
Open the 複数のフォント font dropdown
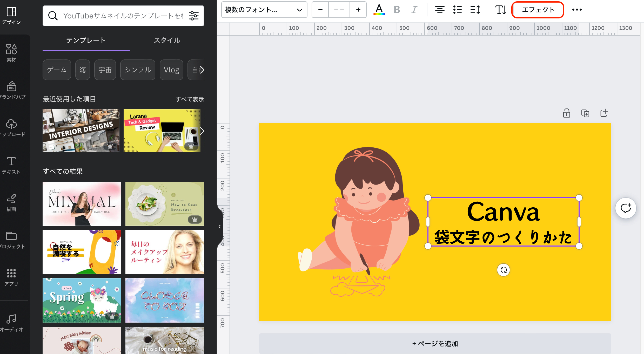tap(264, 10)
